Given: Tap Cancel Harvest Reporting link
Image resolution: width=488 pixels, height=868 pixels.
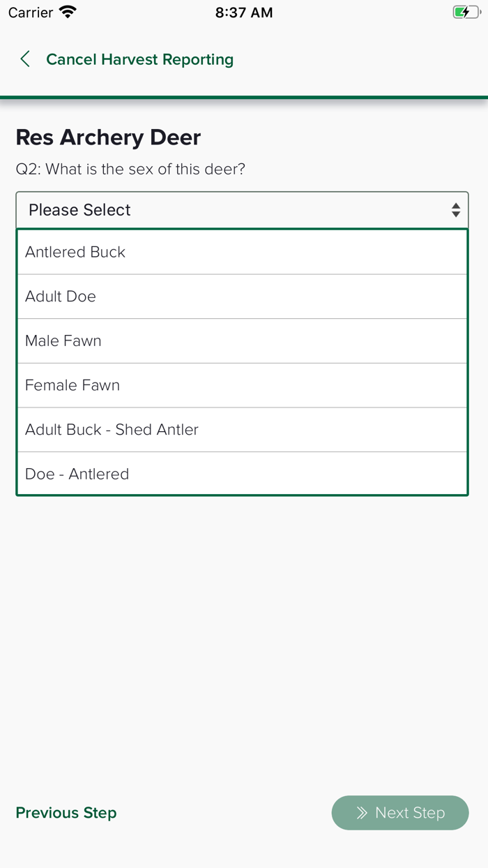Looking at the screenshot, I should (x=139, y=59).
